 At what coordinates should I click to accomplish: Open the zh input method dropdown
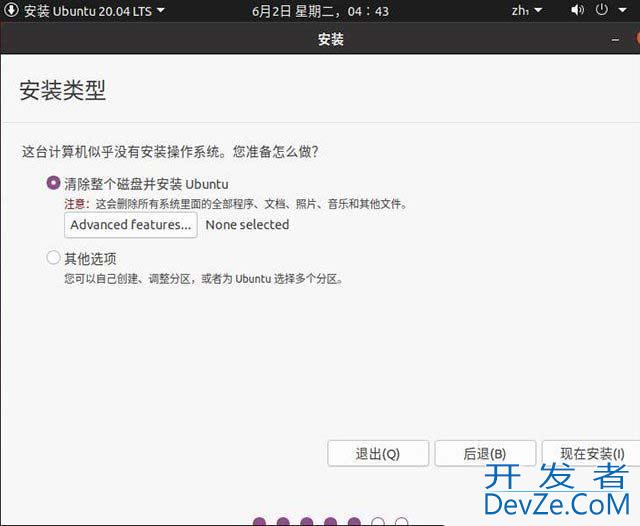(x=527, y=11)
